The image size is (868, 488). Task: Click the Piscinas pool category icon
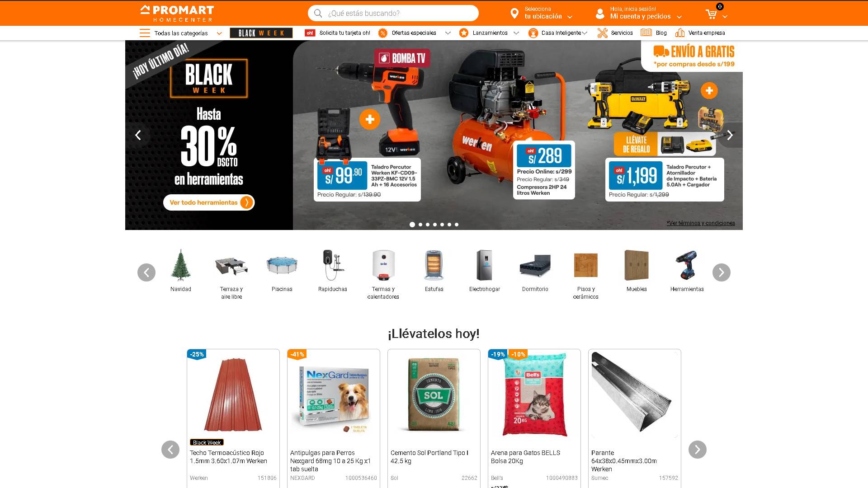point(282,265)
